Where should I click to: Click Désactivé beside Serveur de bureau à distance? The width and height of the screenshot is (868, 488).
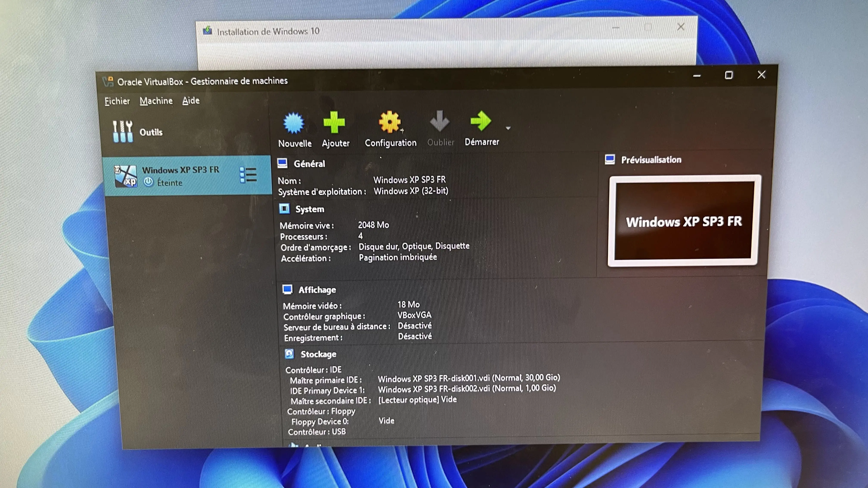(x=414, y=326)
